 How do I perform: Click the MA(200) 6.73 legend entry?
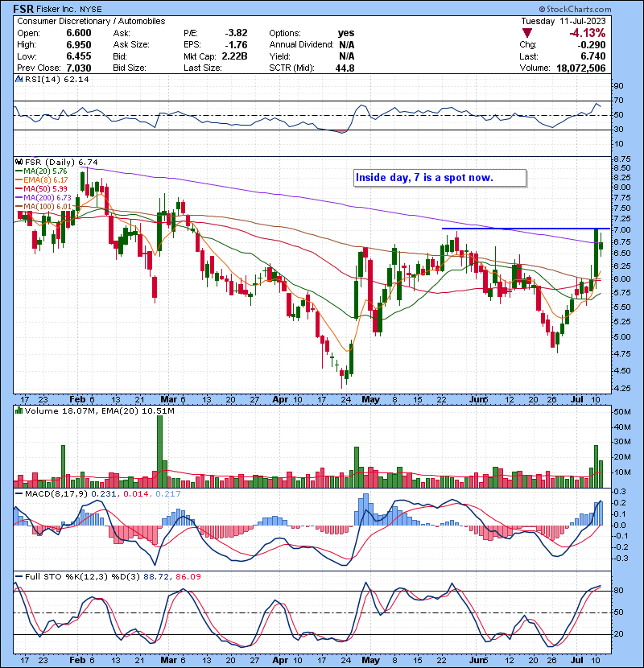pyautogui.click(x=43, y=198)
